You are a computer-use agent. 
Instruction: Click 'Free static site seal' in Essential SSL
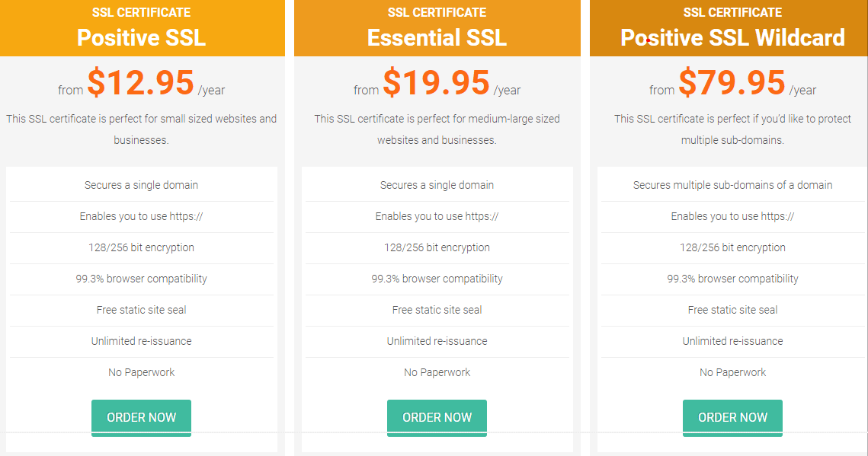coord(437,310)
